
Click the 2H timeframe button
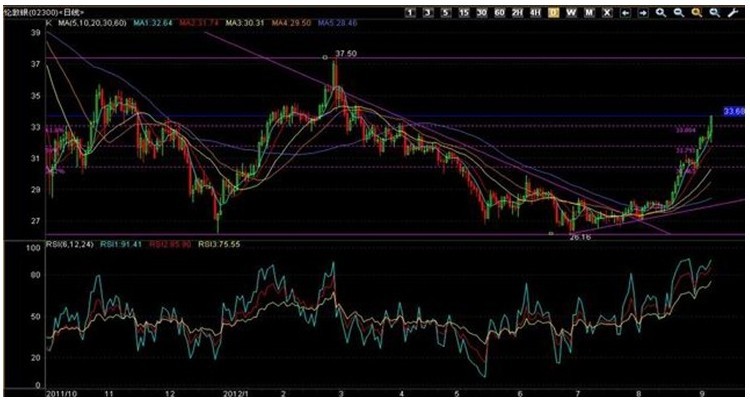[515, 12]
